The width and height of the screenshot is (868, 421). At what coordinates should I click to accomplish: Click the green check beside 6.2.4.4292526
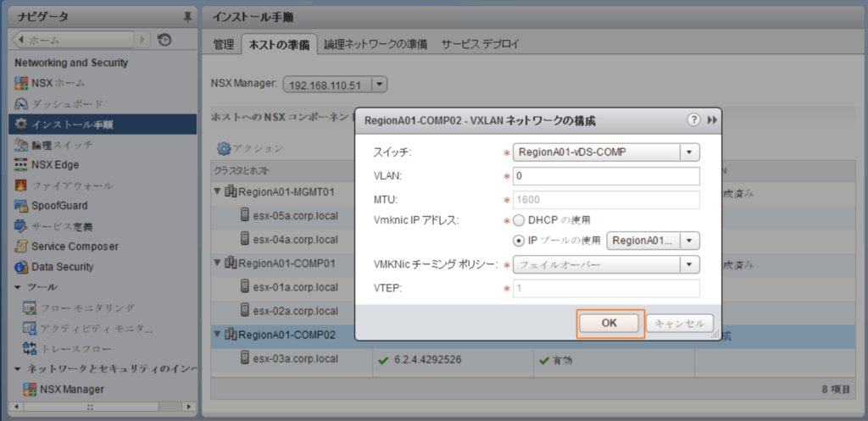(382, 360)
